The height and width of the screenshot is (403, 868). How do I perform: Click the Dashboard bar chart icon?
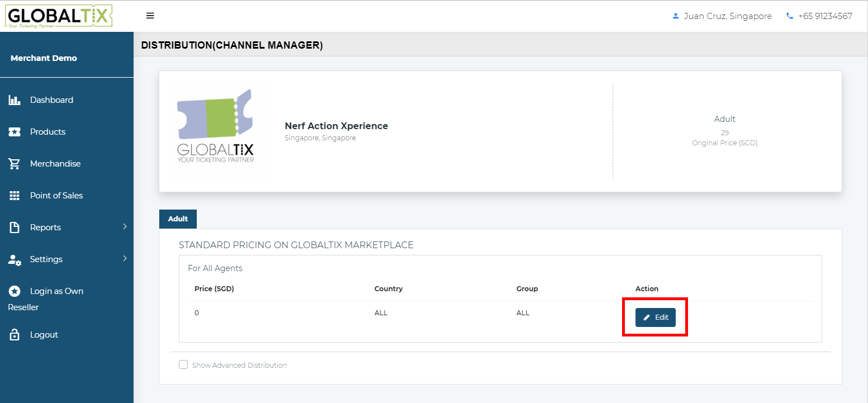click(15, 100)
